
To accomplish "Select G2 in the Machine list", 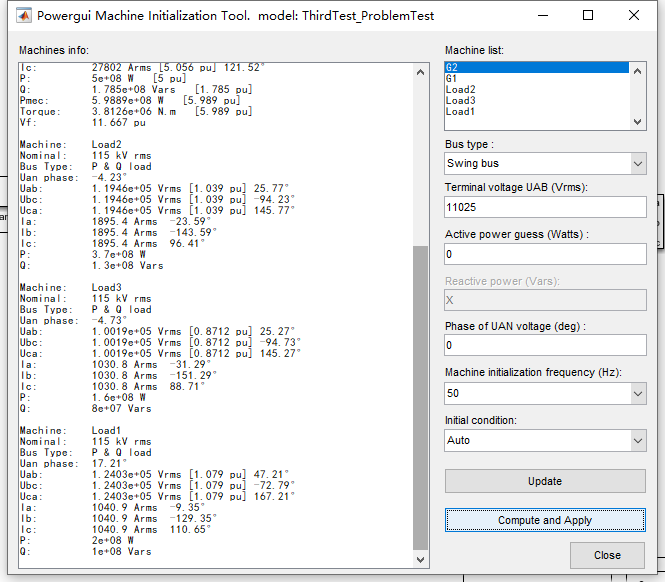I will click(536, 67).
